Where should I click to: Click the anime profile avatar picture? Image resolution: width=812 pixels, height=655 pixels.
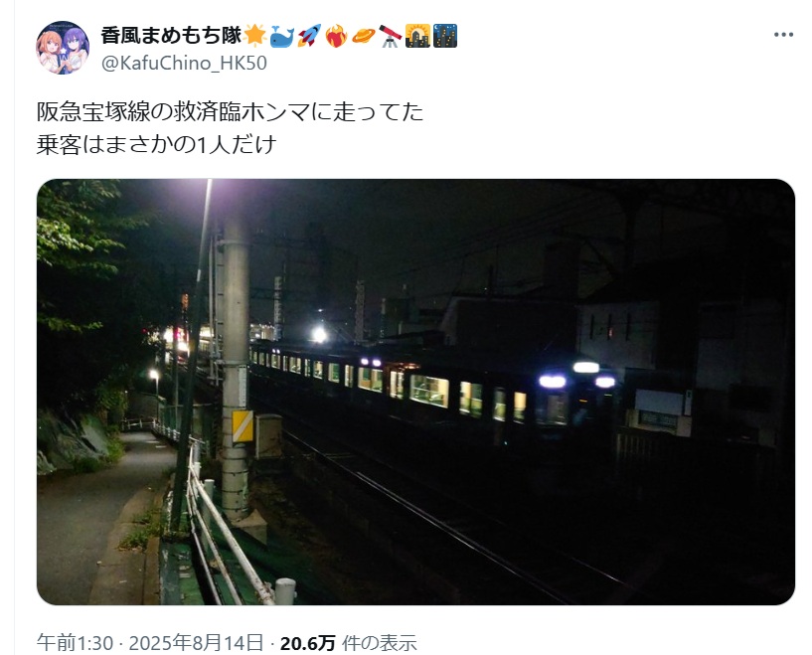[63, 48]
